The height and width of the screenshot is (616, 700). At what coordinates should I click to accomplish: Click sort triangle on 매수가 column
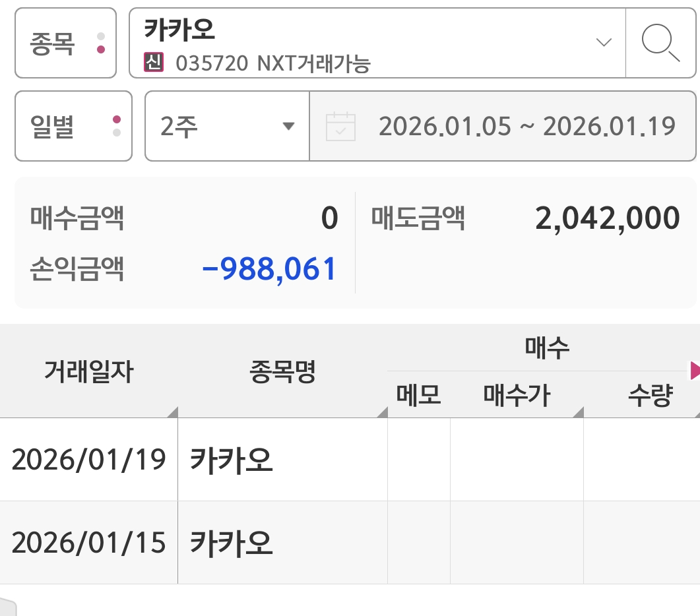pyautogui.click(x=578, y=412)
